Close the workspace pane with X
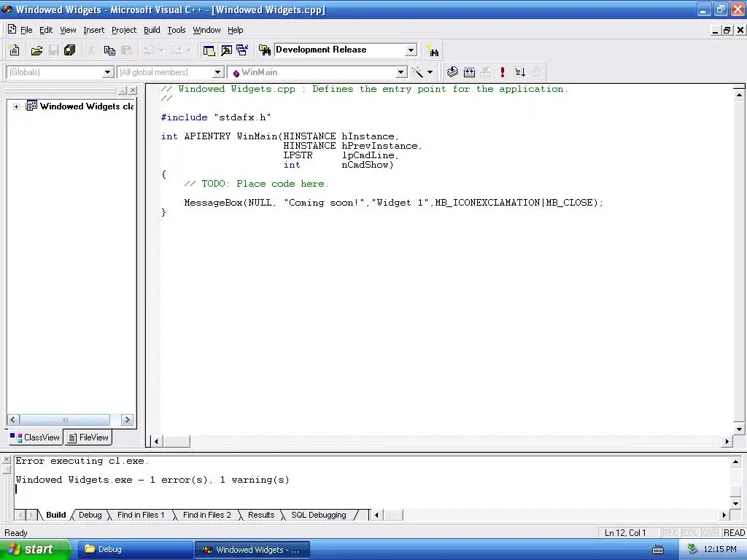Image resolution: width=747 pixels, height=560 pixels. coord(133,90)
